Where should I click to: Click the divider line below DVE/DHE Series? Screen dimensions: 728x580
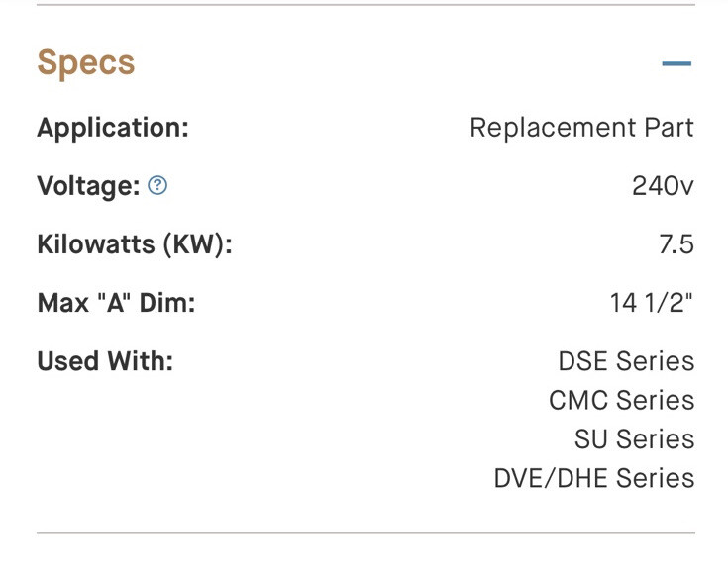coord(364,533)
